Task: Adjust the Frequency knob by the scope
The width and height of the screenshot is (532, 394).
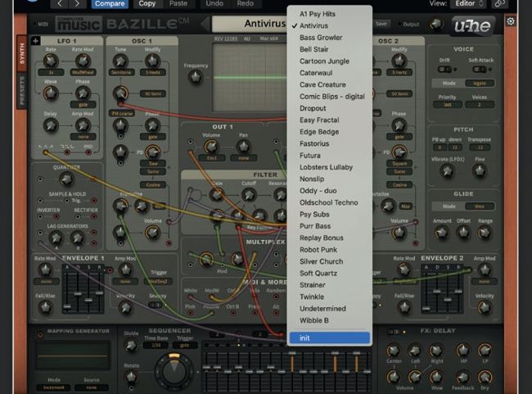Action: pyautogui.click(x=196, y=78)
